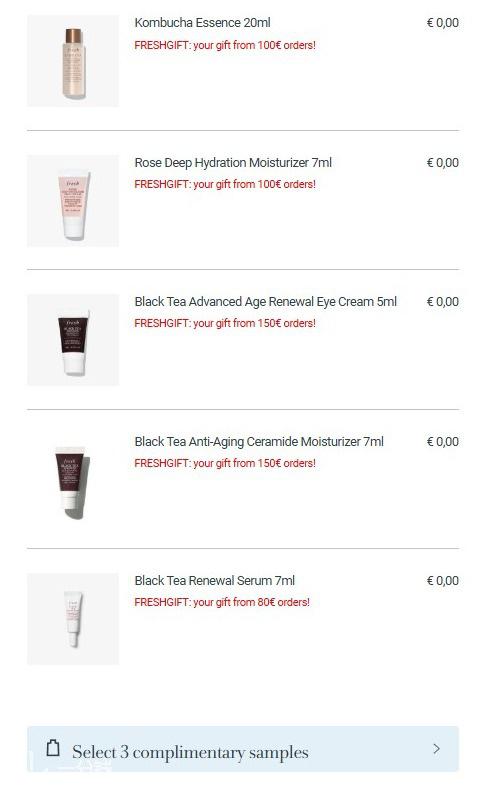Click the € 0,00 price of Kombucha Essence
Screen dimensions: 493x791
[x=443, y=23]
